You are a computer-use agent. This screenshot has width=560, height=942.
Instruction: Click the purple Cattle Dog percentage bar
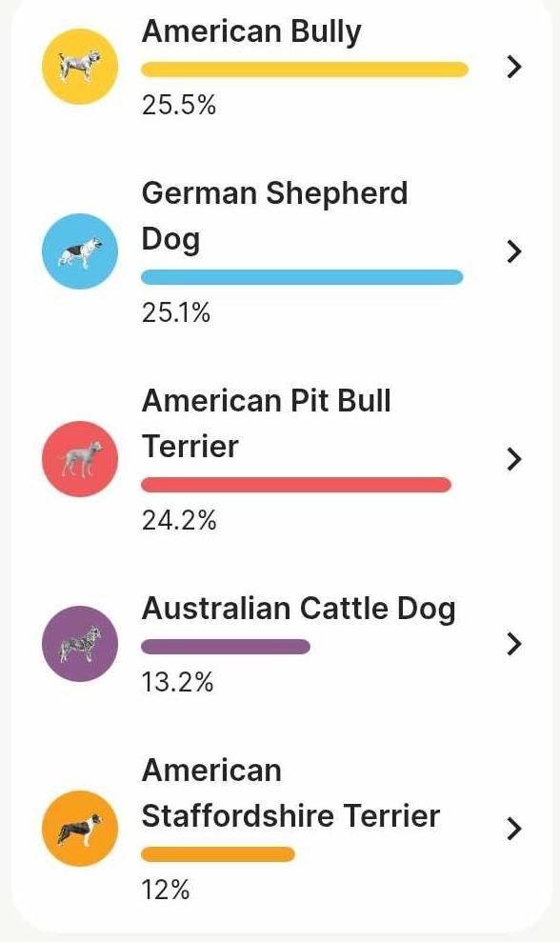point(226,647)
